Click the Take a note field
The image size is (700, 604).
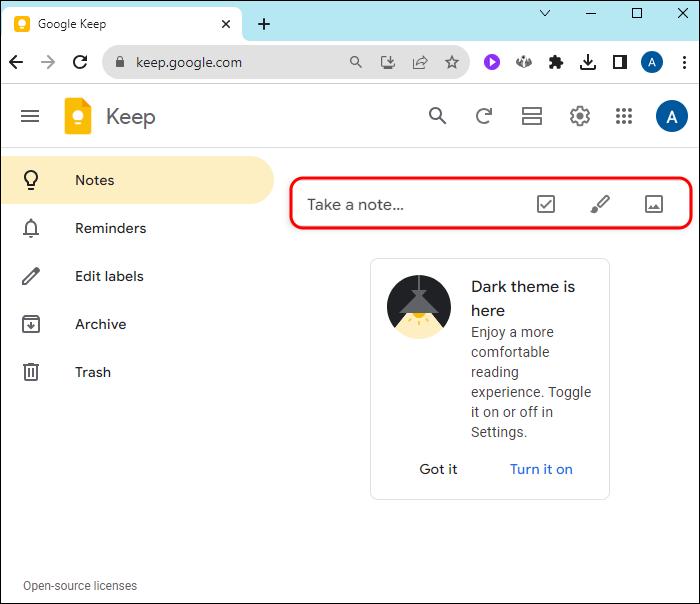(x=491, y=204)
